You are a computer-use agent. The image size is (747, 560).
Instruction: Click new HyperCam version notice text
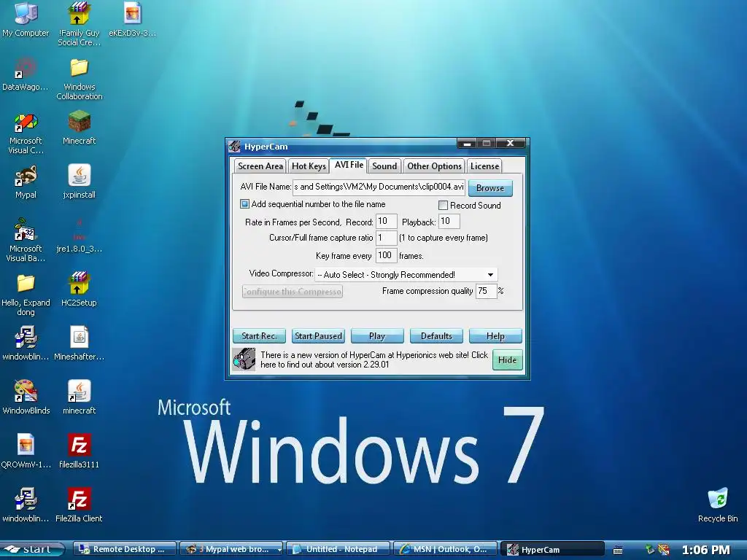374,359
